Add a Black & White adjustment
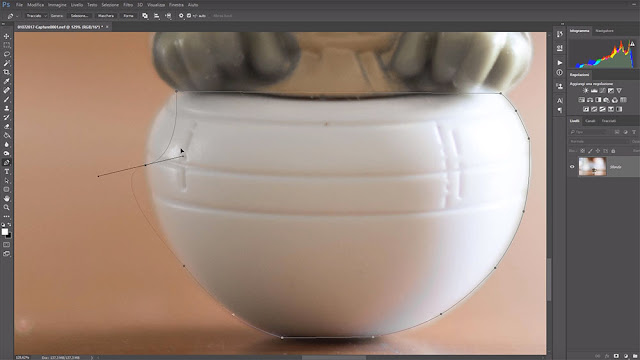Screen dimensions: 640x360 pos(598,100)
